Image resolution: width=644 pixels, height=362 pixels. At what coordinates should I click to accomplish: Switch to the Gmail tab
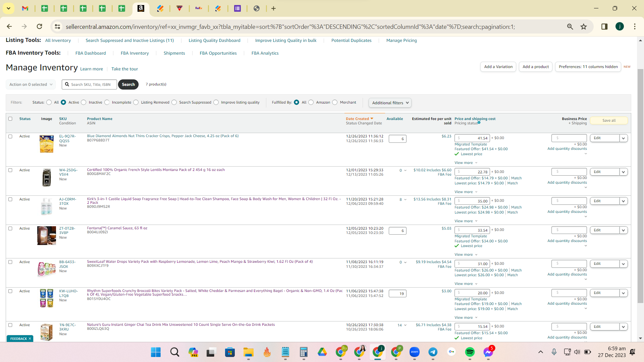(25, 8)
